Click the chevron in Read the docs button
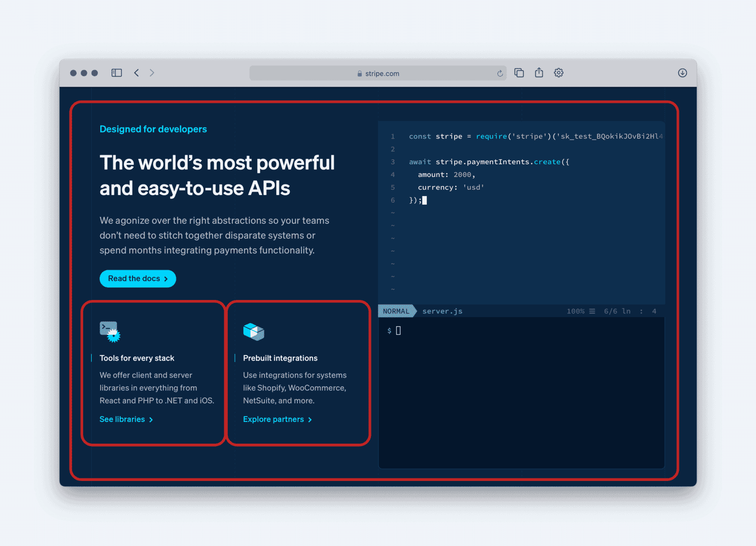Image resolution: width=756 pixels, height=546 pixels. pos(166,279)
